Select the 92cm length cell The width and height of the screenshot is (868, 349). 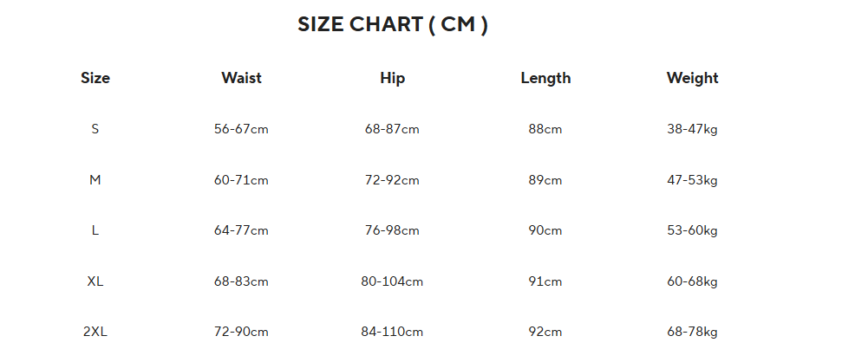pyautogui.click(x=545, y=332)
